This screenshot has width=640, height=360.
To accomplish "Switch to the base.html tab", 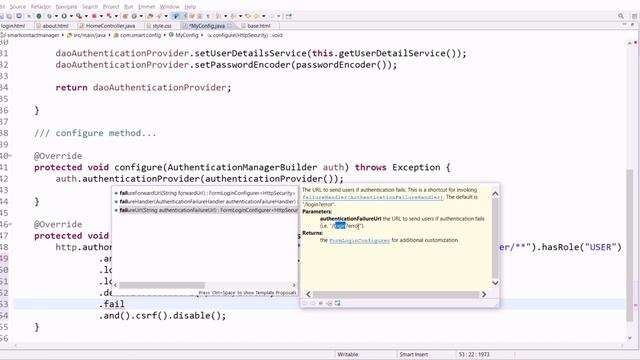I will 258,26.
